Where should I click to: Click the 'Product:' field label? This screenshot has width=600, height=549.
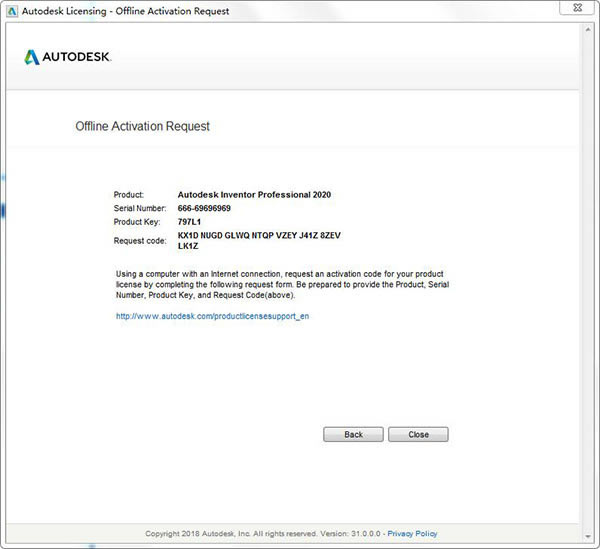[x=131, y=194]
